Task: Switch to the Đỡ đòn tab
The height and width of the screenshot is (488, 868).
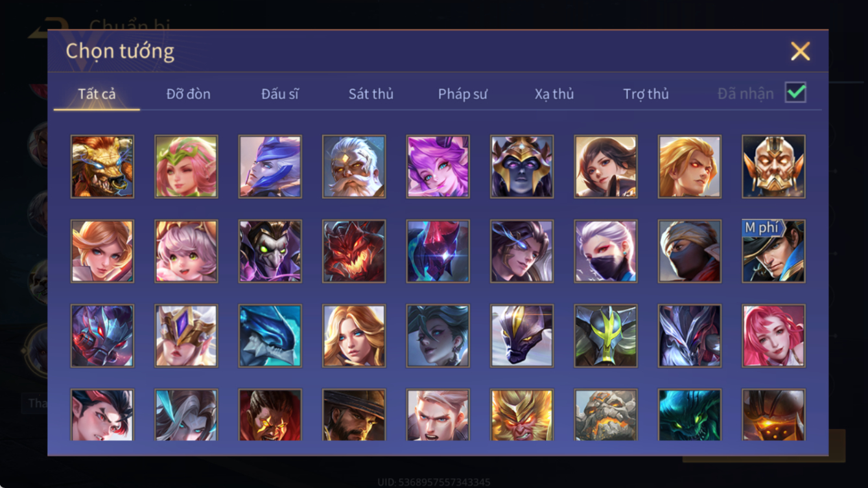Action: 189,94
